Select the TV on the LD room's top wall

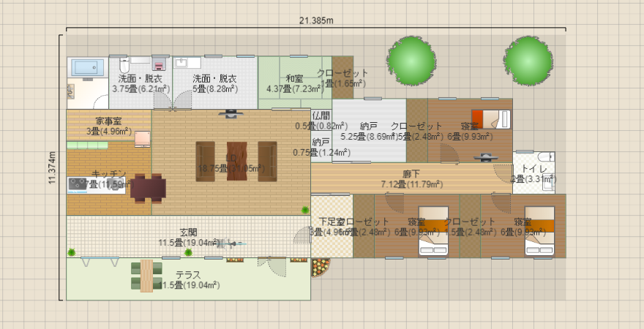(x=231, y=113)
